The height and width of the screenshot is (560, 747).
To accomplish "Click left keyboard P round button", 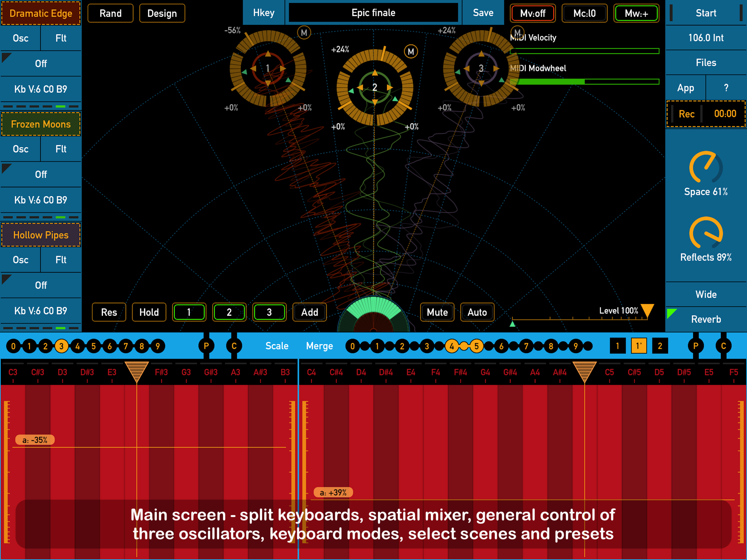I will click(x=206, y=346).
